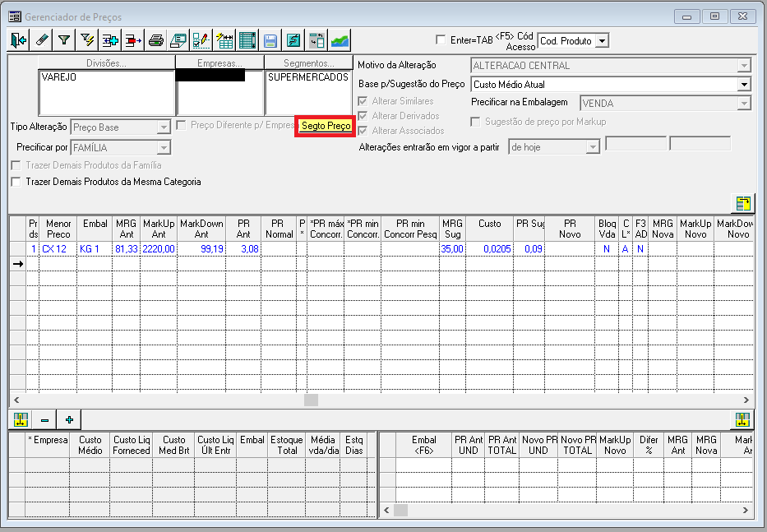The image size is (767, 532).
Task: Click the teal grid with scroll arrows icon
Action: (247, 40)
